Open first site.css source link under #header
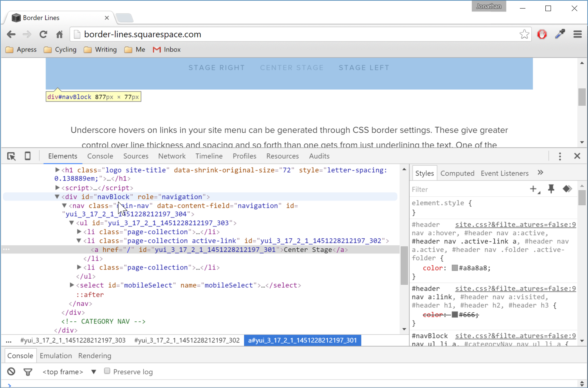Viewport: 588px width, 388px height. pos(515,225)
